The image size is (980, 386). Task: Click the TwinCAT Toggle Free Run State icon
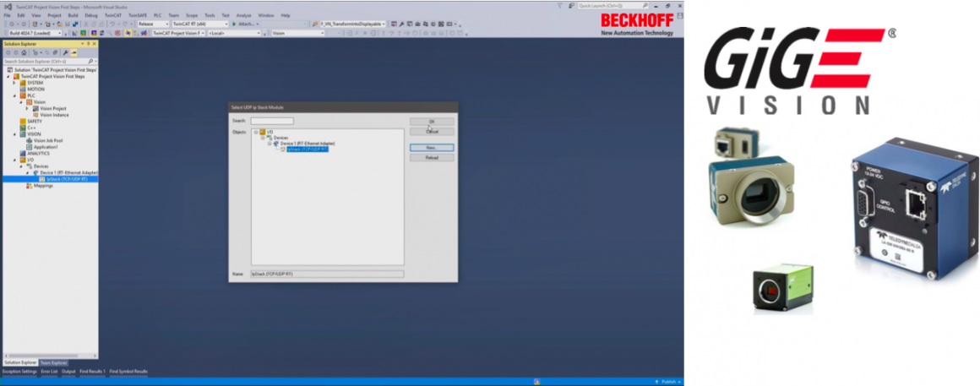(x=117, y=33)
